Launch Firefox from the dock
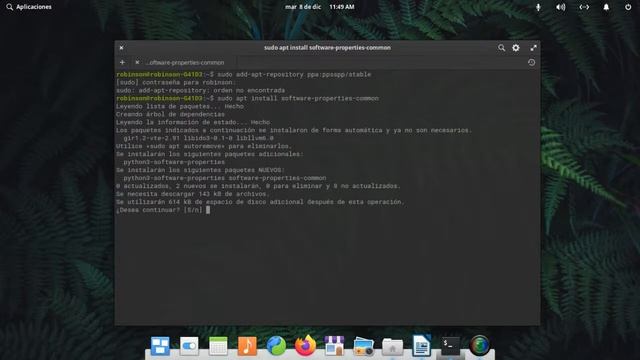The image size is (640, 360). 305,346
